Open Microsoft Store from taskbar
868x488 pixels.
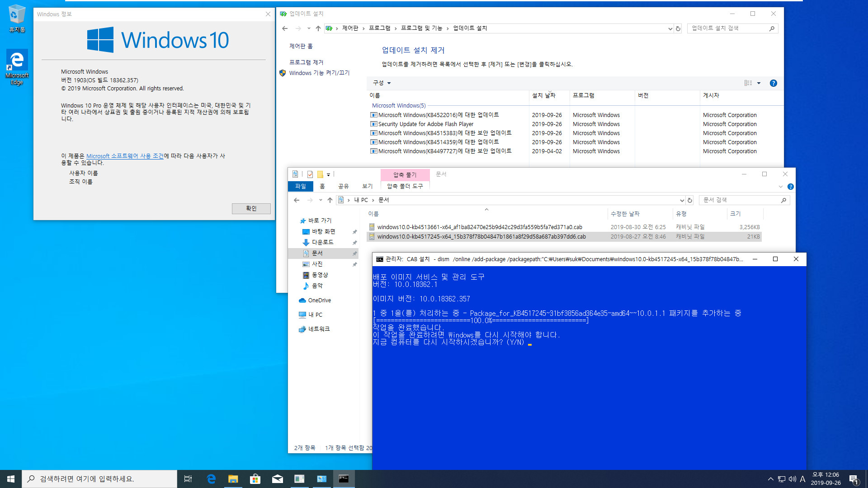(x=255, y=479)
